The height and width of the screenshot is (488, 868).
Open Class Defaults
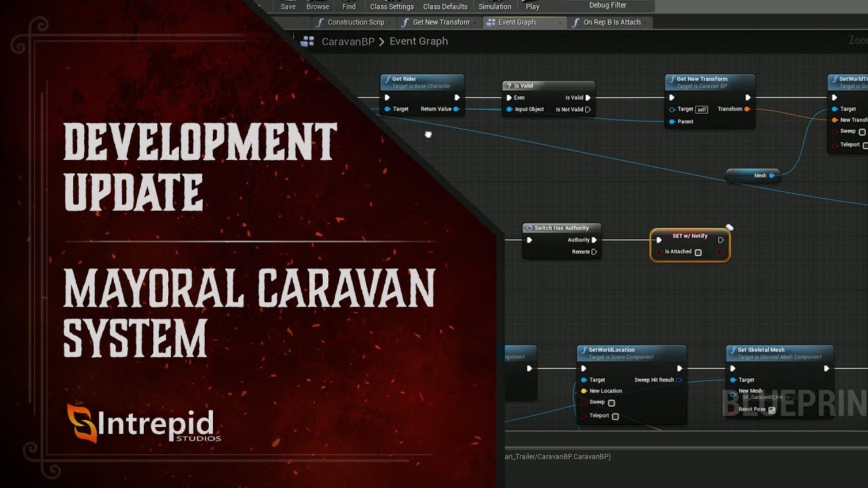click(x=445, y=6)
